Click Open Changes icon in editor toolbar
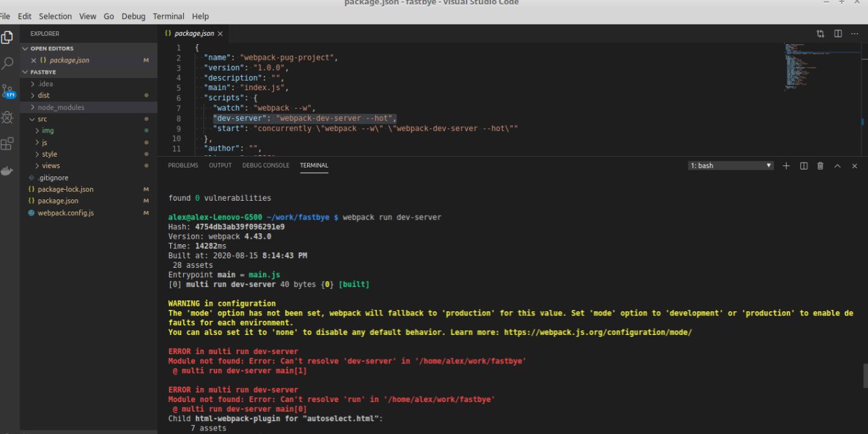Screen dimensions: 868x434 [821, 33]
